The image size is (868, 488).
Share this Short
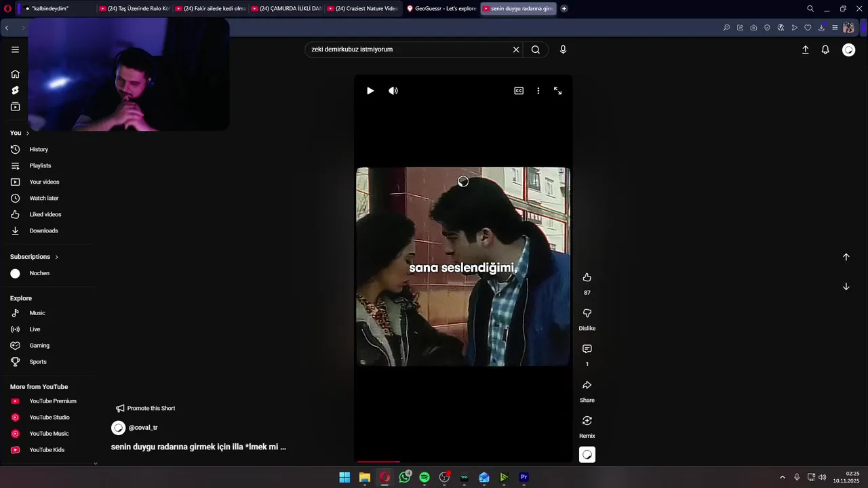coord(587,385)
